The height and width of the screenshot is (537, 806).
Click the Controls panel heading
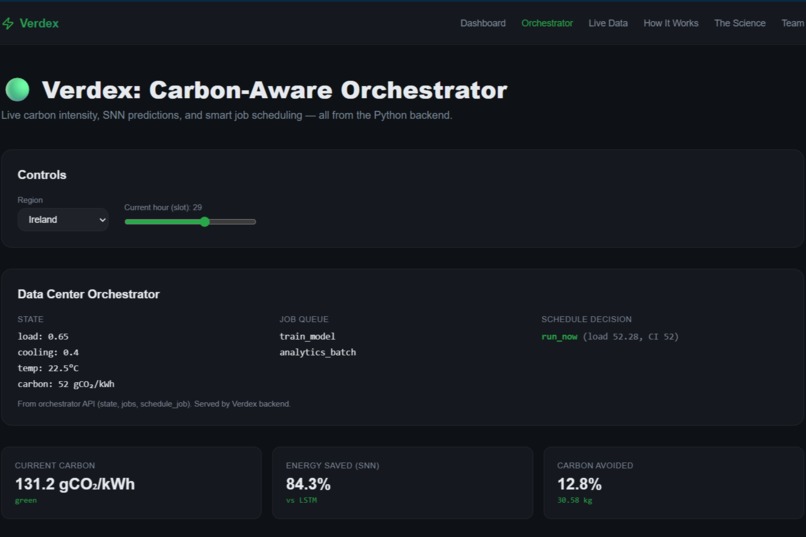click(x=42, y=175)
